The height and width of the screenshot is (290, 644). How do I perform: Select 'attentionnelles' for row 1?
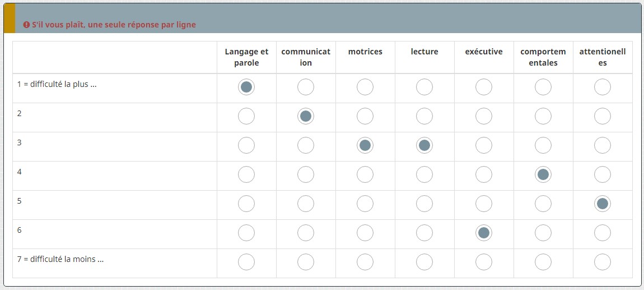click(603, 87)
